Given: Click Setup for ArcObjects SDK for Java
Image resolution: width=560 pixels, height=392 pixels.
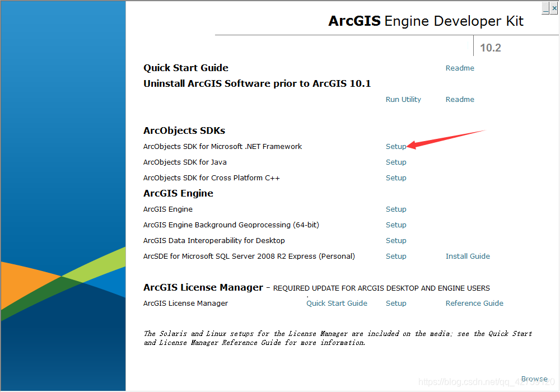Looking at the screenshot, I should pyautogui.click(x=396, y=162).
